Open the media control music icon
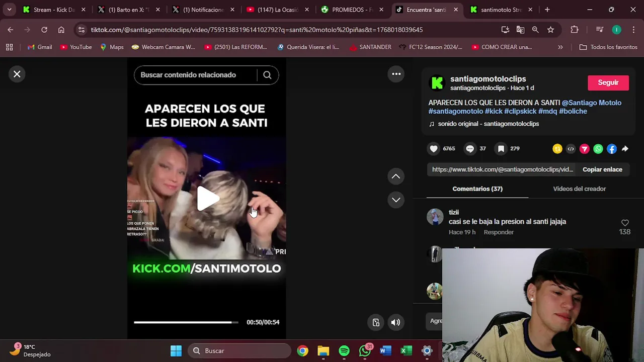644x362 pixels. 599,30
